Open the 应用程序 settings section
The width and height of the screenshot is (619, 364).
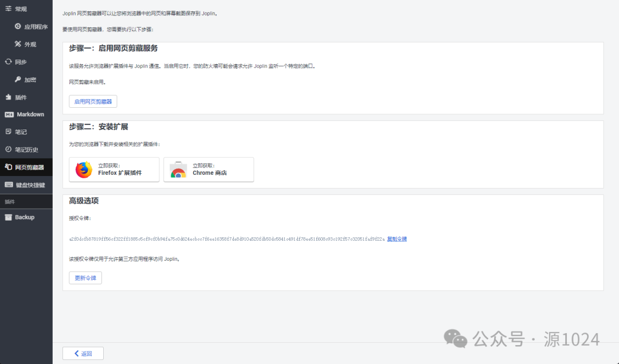click(26, 26)
